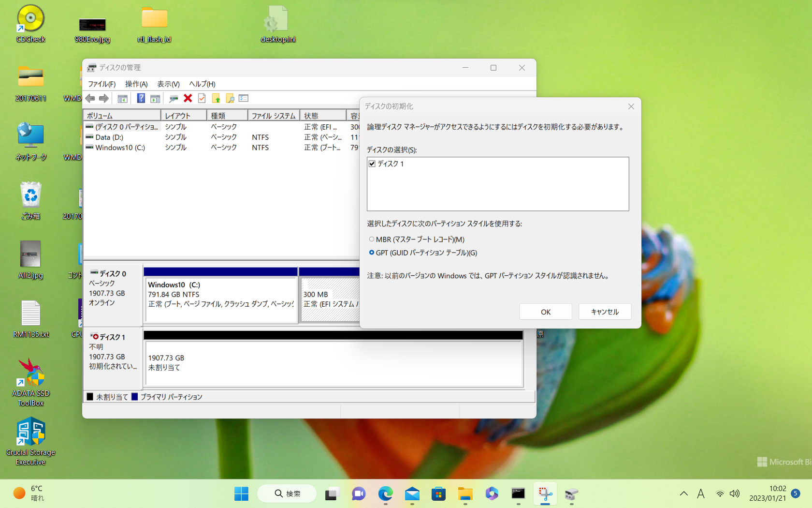This screenshot has height=508, width=812.
Task: Click the show/hide console tree toolbar icon
Action: (x=123, y=98)
